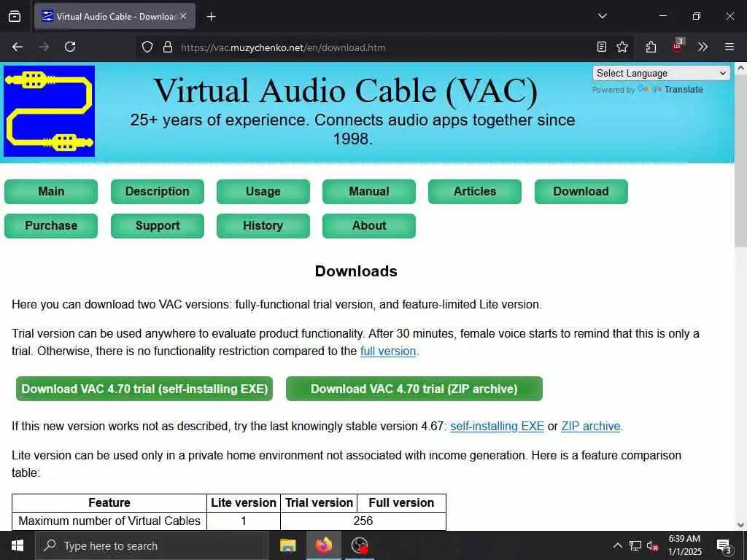Open the extensions puzzle icon
This screenshot has height=560, width=747.
point(651,47)
